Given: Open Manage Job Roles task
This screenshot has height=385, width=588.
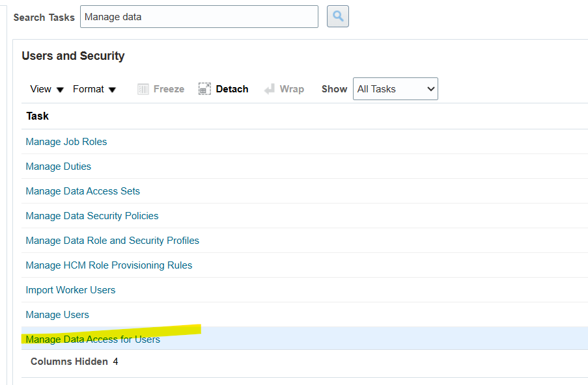Looking at the screenshot, I should [66, 142].
